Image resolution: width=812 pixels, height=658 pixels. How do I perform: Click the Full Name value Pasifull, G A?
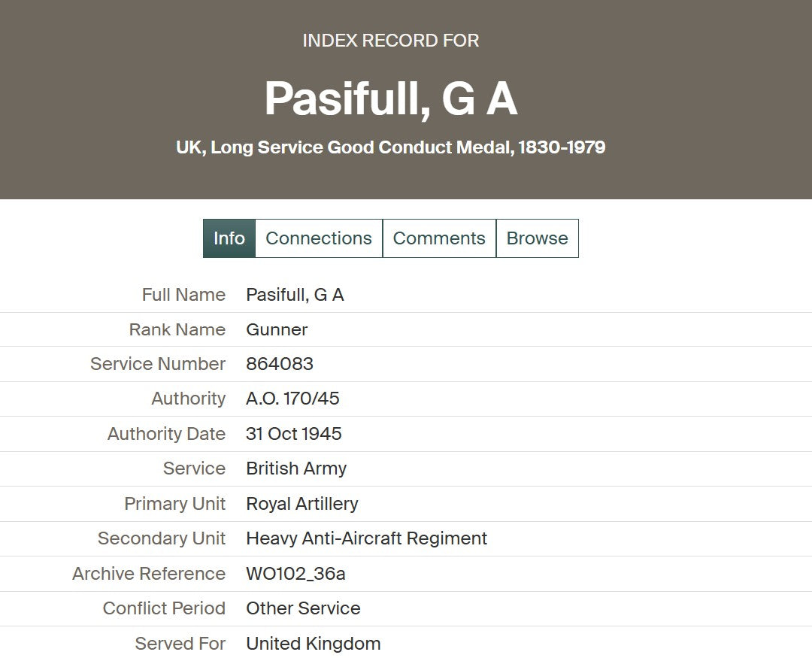tap(295, 295)
